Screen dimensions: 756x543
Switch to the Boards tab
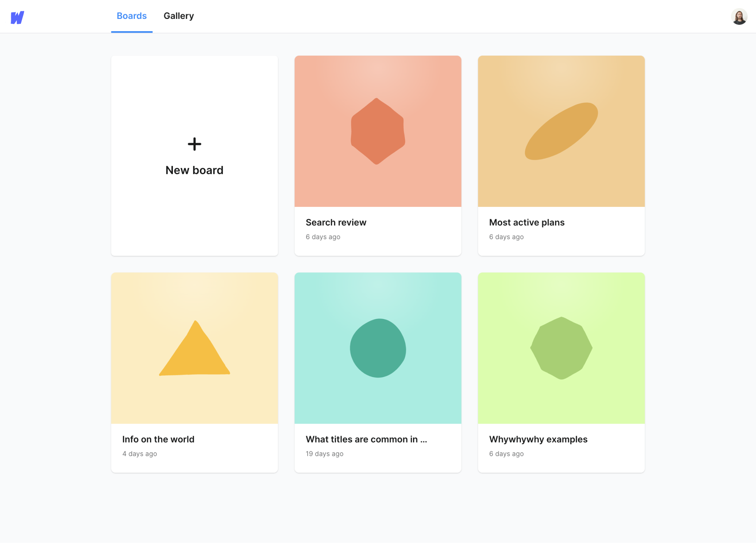(x=132, y=16)
